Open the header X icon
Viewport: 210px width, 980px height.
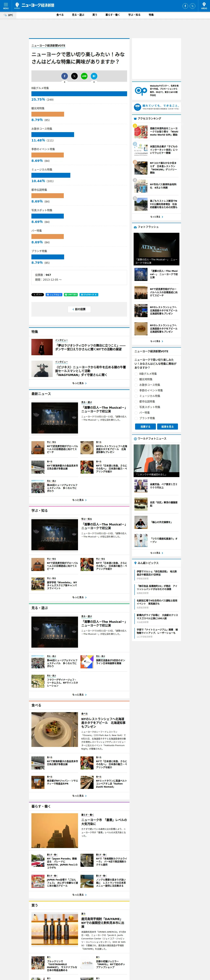click(192, 6)
